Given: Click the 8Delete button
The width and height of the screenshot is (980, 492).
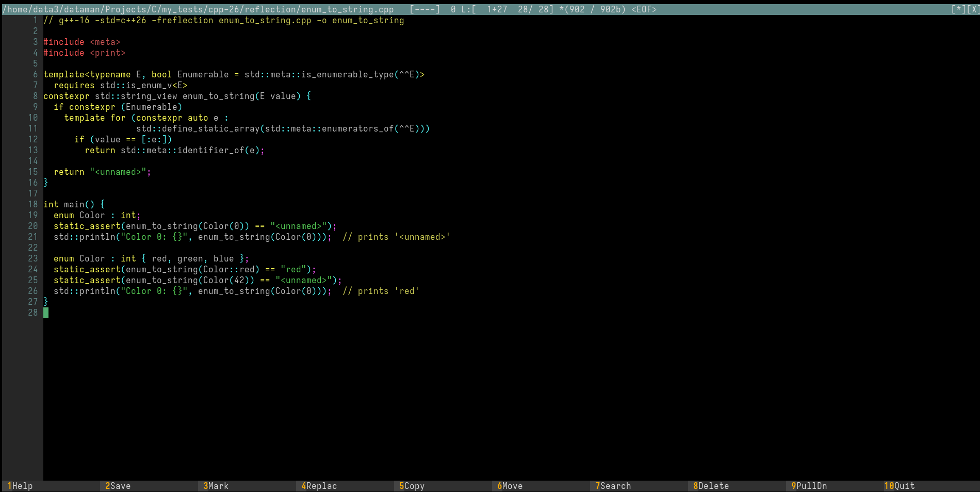Looking at the screenshot, I should [713, 486].
